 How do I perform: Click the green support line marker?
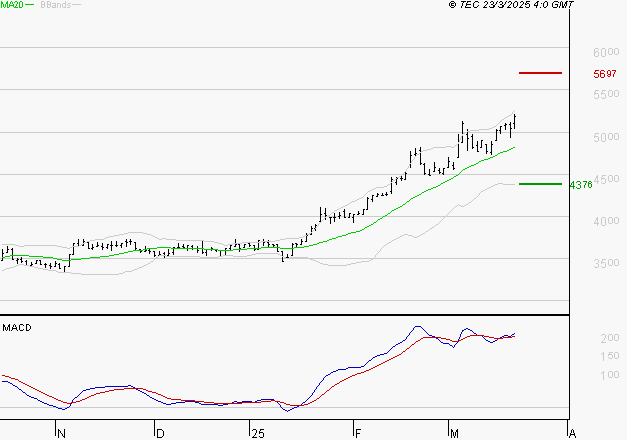pyautogui.click(x=541, y=184)
